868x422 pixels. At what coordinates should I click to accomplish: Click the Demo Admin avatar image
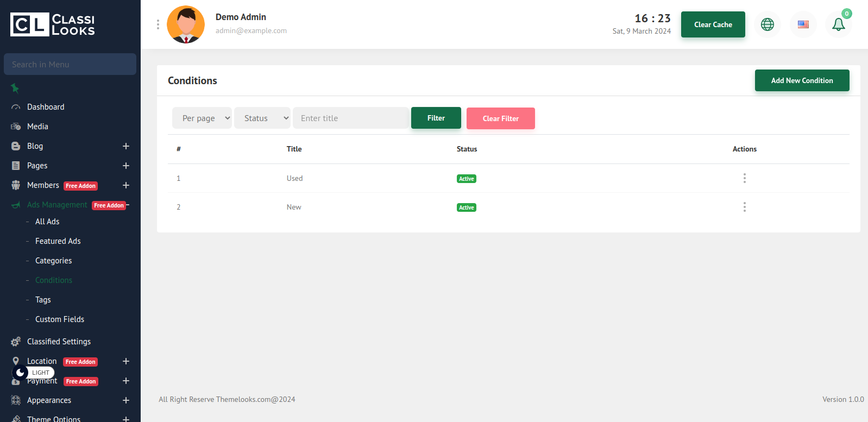186,24
